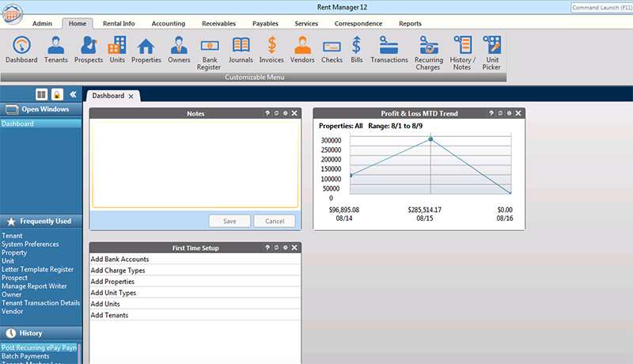Open the Units icon
Screen dimensions: 633x364
[x=117, y=50]
